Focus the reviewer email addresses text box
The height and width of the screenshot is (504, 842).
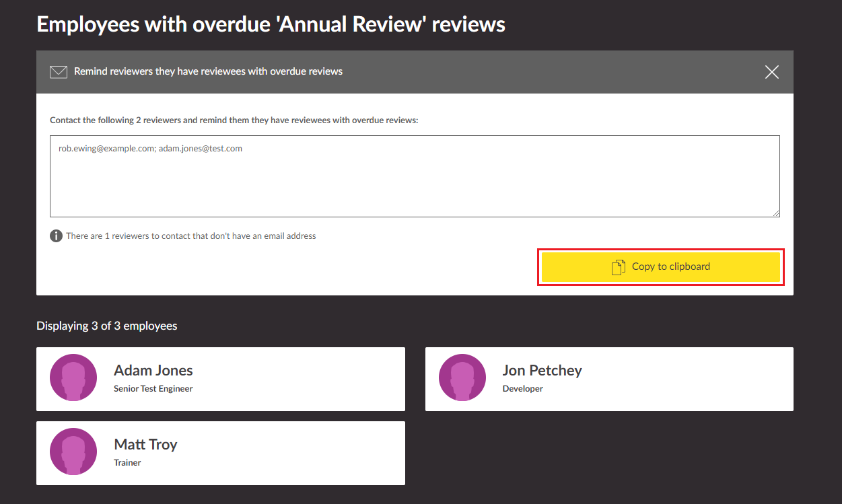415,176
